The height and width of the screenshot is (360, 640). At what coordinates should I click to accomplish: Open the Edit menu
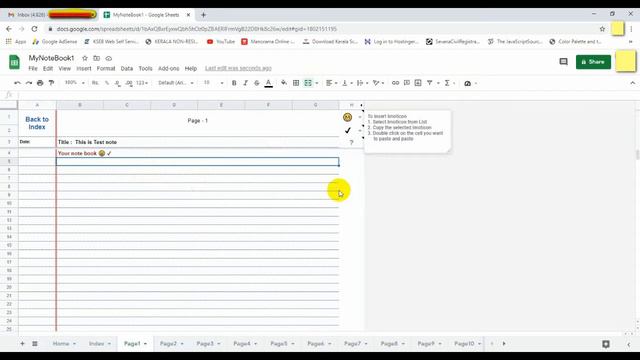48,69
